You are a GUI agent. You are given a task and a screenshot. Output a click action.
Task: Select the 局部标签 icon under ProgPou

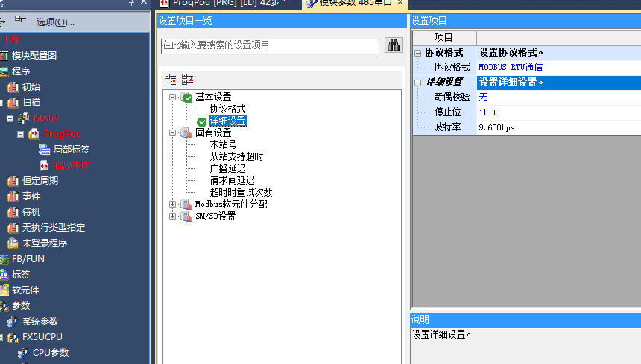pos(44,149)
